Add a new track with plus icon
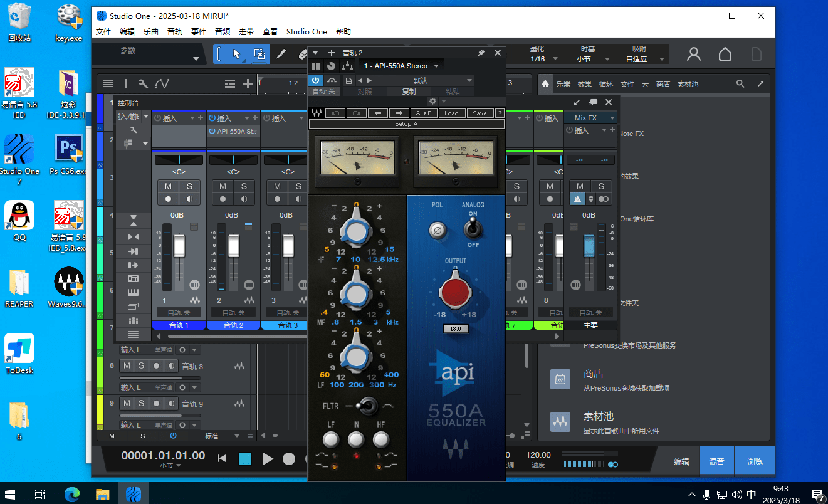This screenshot has height=504, width=828. click(x=248, y=83)
